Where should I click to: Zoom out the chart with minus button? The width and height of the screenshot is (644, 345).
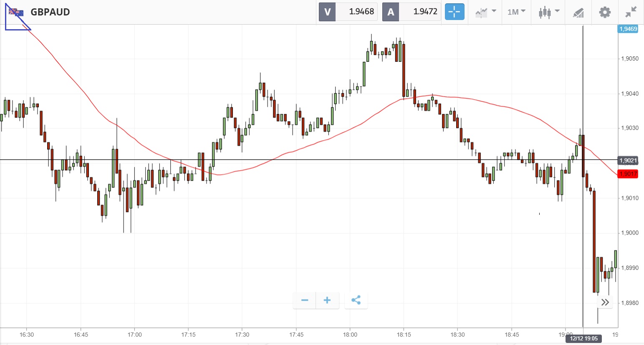[x=305, y=300]
